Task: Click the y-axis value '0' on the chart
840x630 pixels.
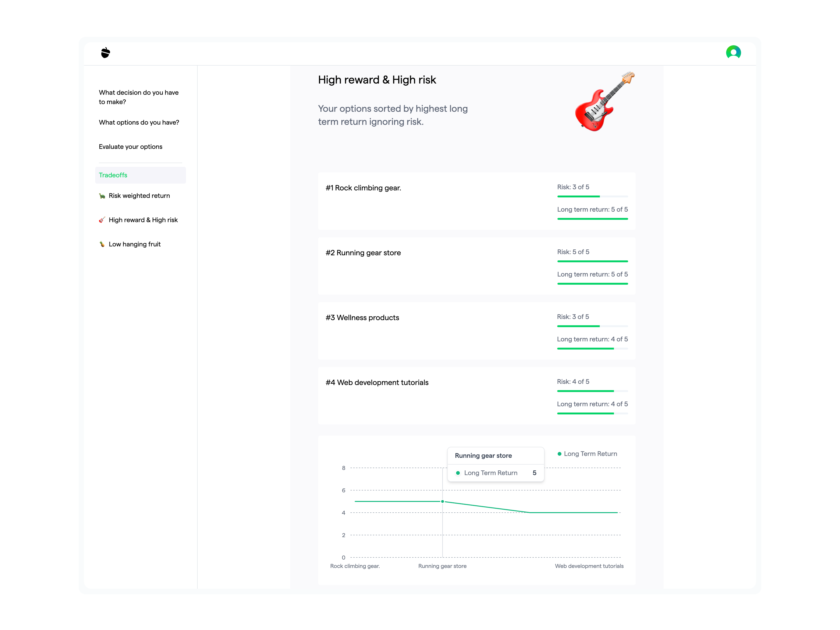Action: (x=344, y=558)
